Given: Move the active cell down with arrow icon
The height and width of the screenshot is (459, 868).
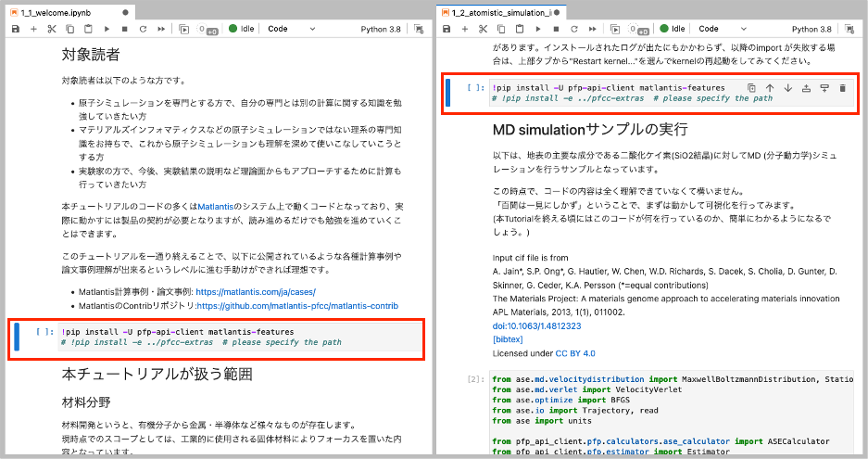Looking at the screenshot, I should (787, 88).
